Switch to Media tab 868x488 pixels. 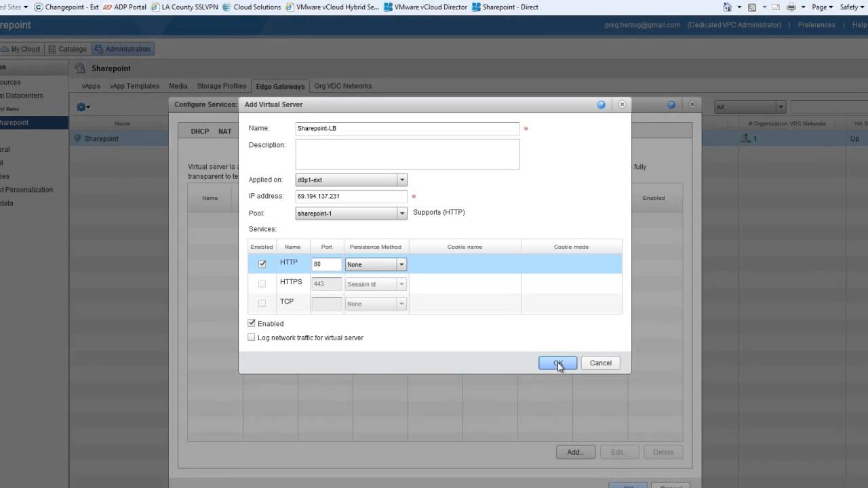click(178, 86)
